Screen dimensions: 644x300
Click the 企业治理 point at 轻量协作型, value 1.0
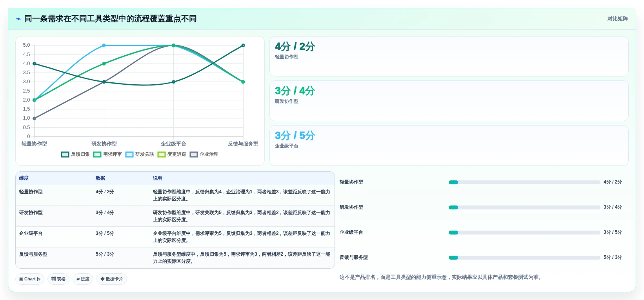tap(35, 118)
